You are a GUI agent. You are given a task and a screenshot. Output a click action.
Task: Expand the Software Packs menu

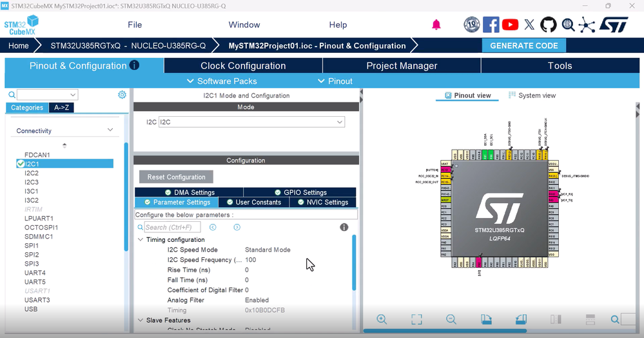pos(222,81)
